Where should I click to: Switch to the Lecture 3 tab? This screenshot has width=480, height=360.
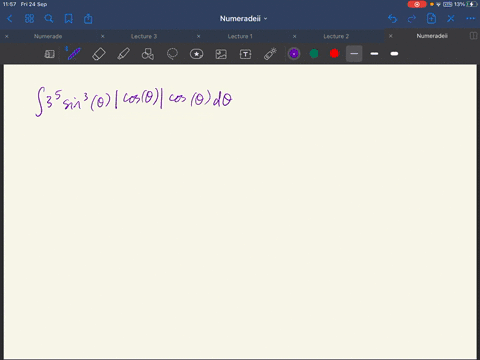click(x=144, y=36)
